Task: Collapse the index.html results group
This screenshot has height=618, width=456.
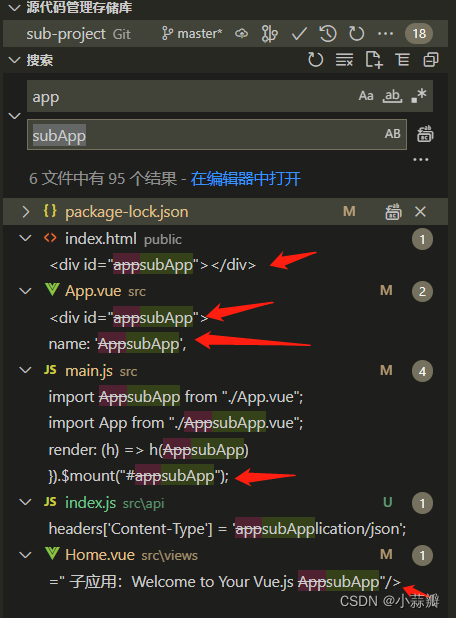Action: tap(26, 238)
